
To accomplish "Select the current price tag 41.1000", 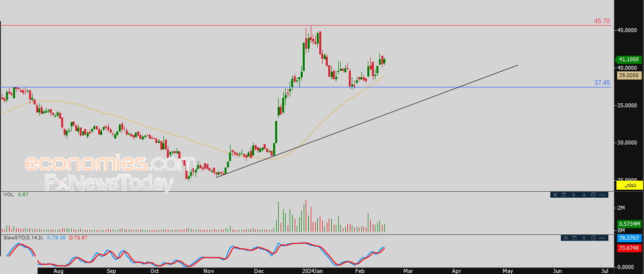I will coord(629,60).
